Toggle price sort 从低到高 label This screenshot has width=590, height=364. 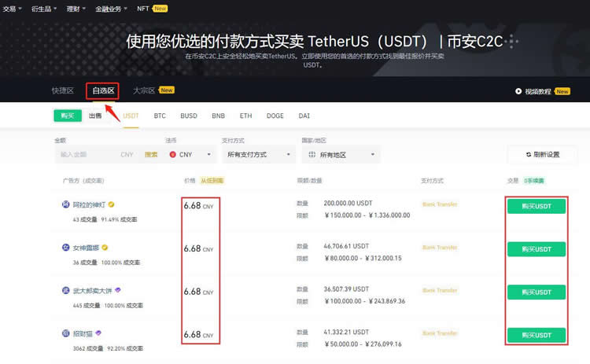coord(212,181)
